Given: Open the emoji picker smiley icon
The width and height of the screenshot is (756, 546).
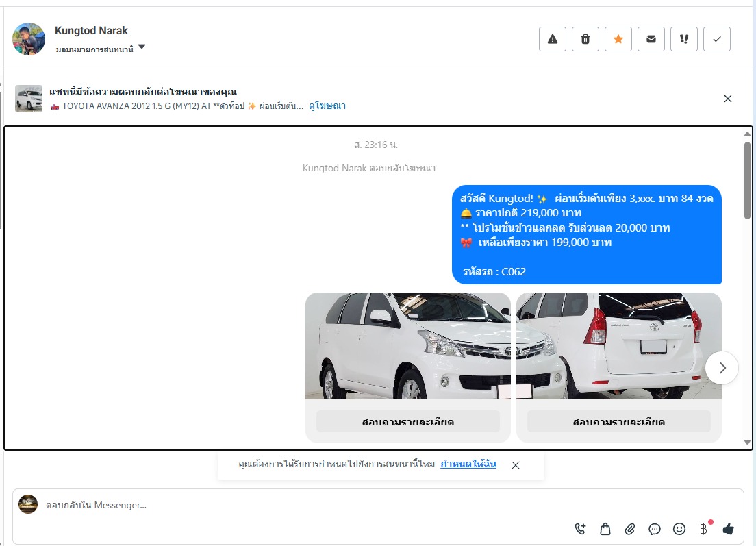Looking at the screenshot, I should [679, 528].
